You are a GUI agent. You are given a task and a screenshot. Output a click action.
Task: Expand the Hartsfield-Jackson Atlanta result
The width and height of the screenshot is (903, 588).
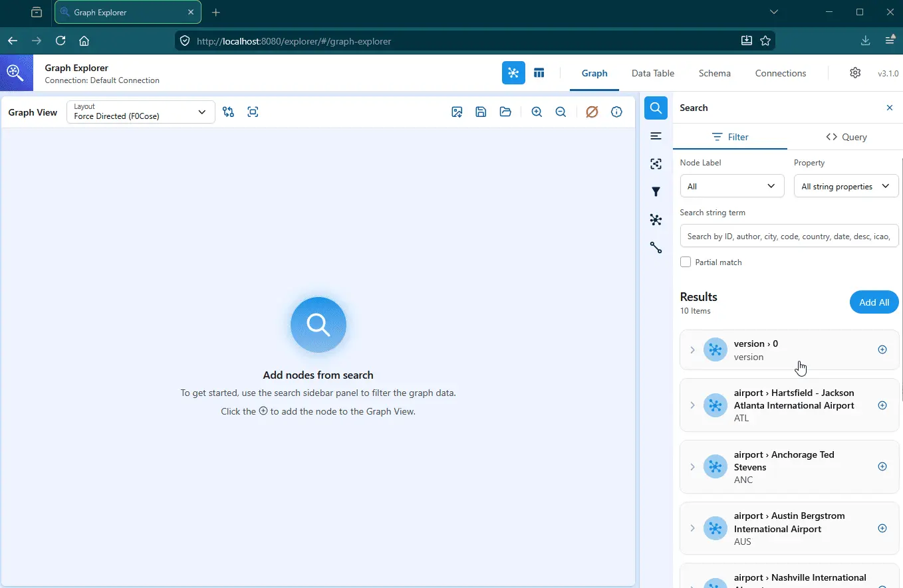692,405
